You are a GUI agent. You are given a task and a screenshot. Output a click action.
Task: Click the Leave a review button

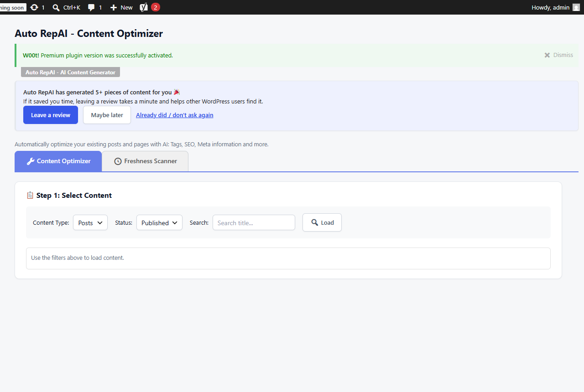pyautogui.click(x=51, y=115)
